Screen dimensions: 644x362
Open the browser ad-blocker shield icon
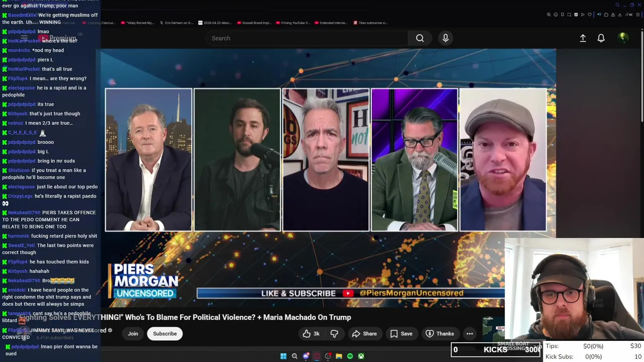point(576,15)
